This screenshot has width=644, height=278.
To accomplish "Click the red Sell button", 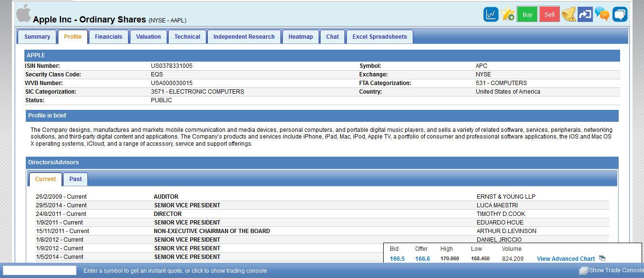I will (x=550, y=14).
